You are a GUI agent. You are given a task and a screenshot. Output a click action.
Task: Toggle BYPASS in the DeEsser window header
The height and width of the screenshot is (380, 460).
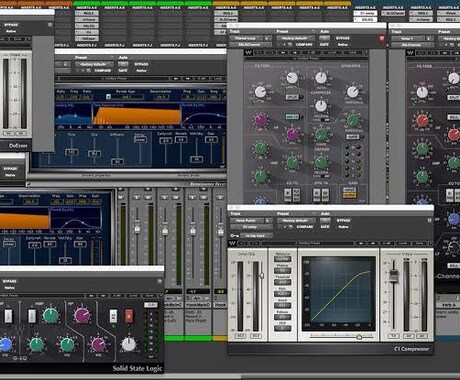click(10, 25)
